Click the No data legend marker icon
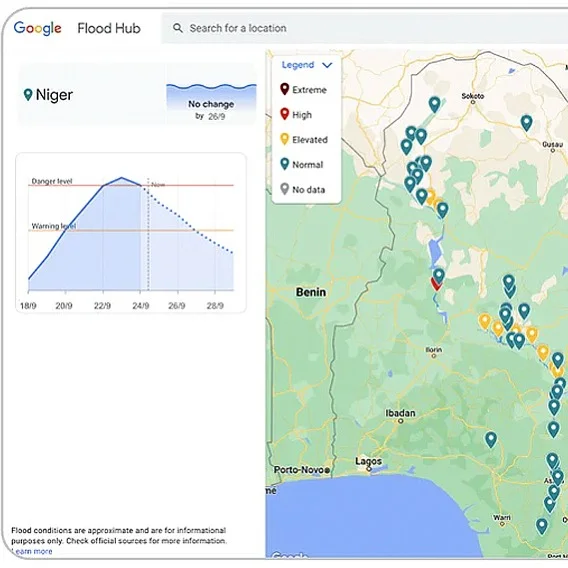The image size is (568, 568). pyautogui.click(x=284, y=189)
